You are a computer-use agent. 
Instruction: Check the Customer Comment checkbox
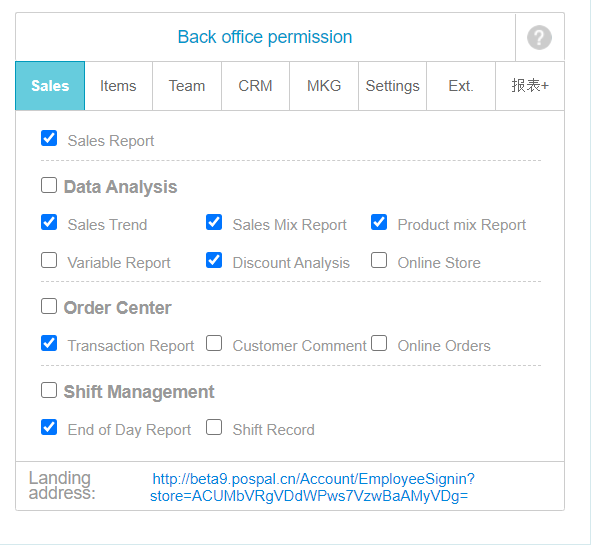click(x=214, y=343)
